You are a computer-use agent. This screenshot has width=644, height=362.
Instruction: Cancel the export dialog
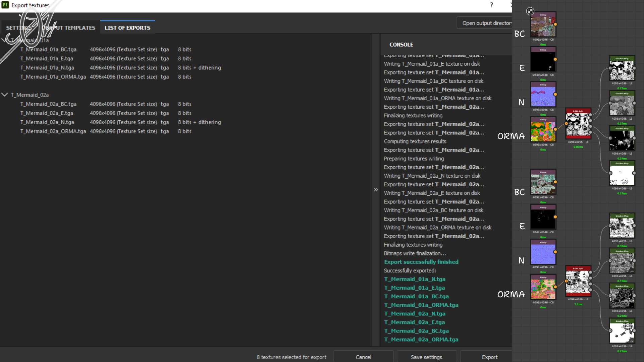(363, 357)
